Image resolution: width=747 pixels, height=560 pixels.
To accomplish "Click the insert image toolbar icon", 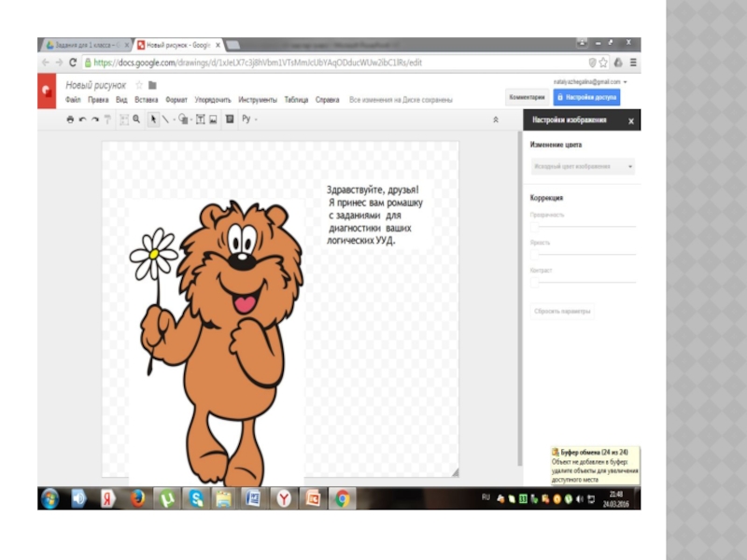I will (x=213, y=119).
